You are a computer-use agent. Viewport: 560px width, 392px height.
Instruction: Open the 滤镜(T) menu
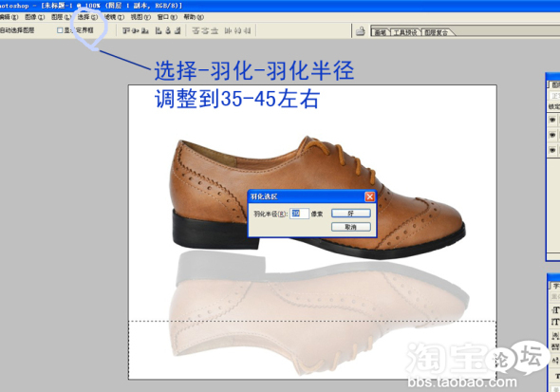pos(114,17)
